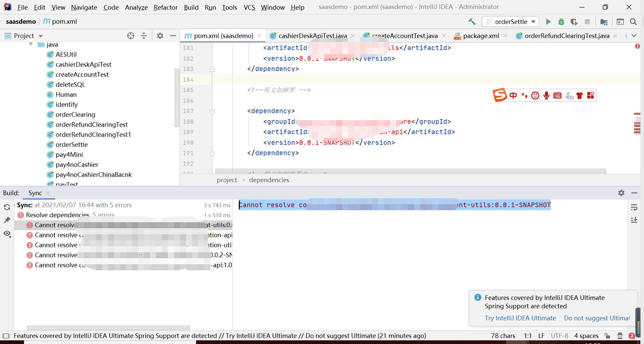
Task: Click the 4 spaces indent setting
Action: click(x=586, y=336)
